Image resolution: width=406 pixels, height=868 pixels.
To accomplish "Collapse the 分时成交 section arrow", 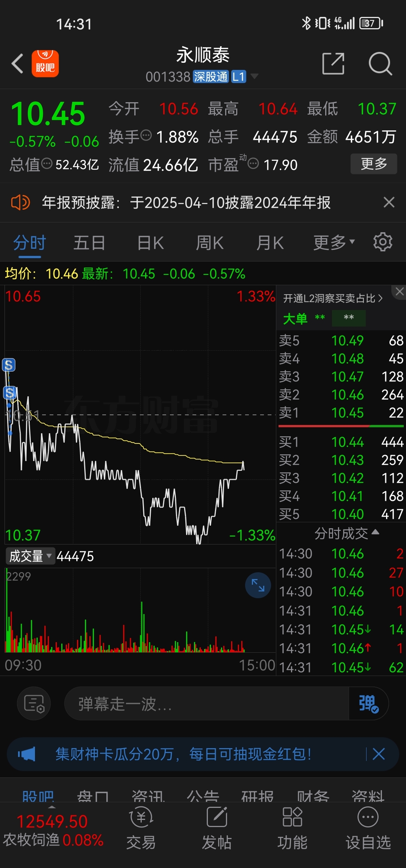I will coord(375,532).
